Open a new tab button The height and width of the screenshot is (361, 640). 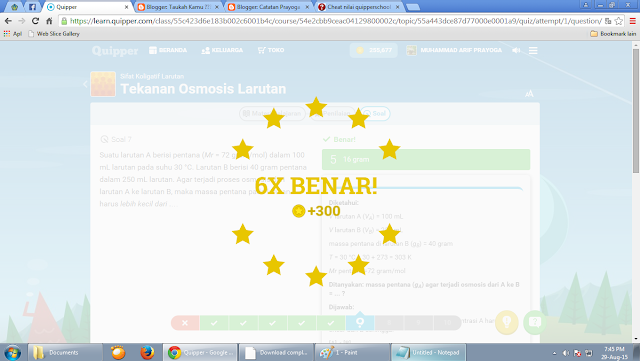pos(413,7)
